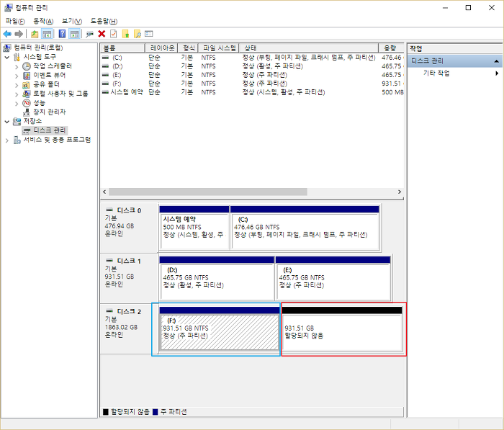Select the 공유 폴더 icon
Screen dimensions: 504x430
tap(27, 85)
